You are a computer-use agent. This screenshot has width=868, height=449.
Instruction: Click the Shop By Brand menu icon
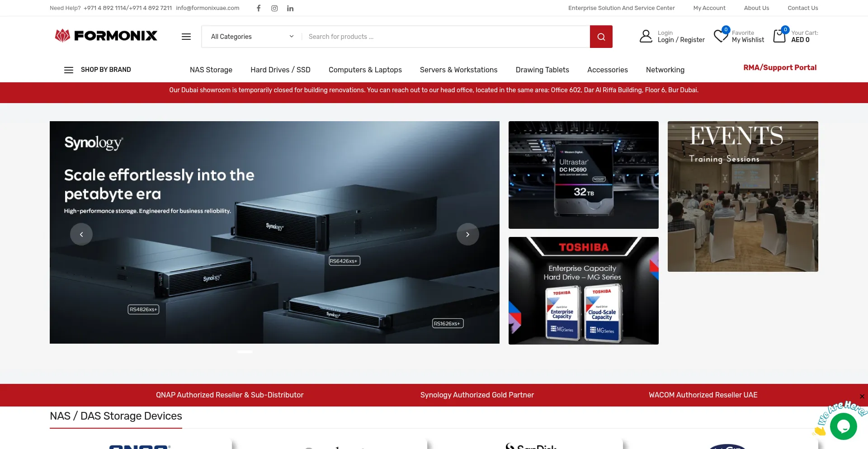(69, 70)
